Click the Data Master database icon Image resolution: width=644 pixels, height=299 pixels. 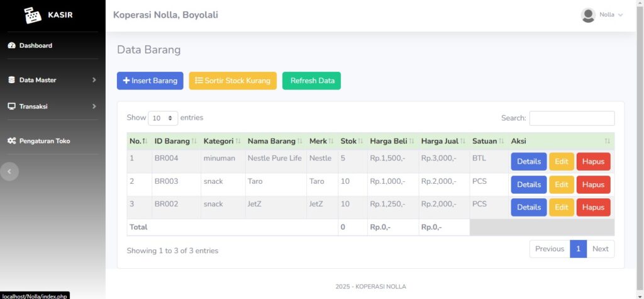11,80
